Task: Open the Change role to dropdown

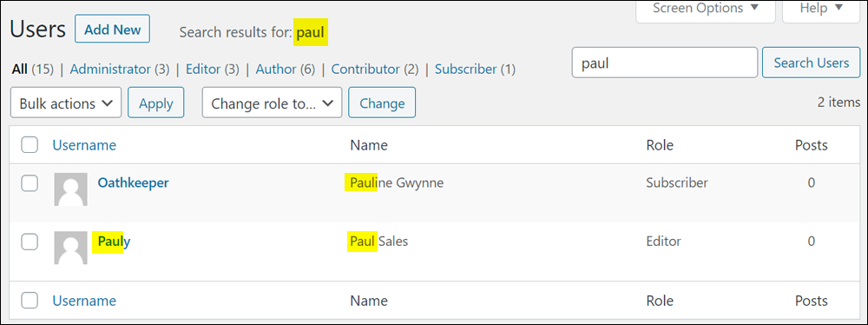Action: coord(272,103)
